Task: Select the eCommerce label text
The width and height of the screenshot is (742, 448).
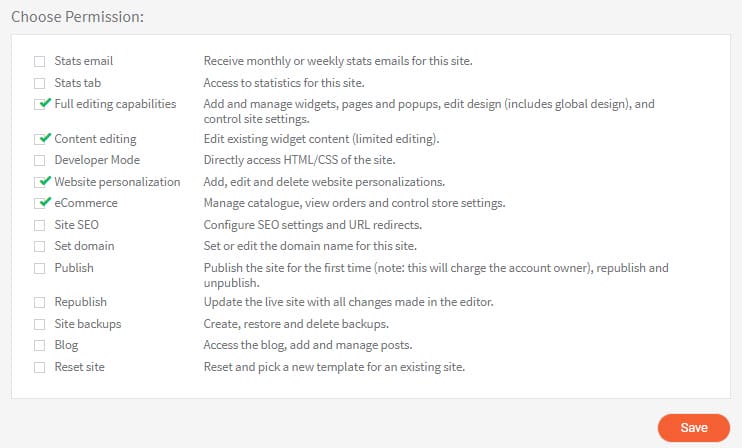Action: pos(86,203)
